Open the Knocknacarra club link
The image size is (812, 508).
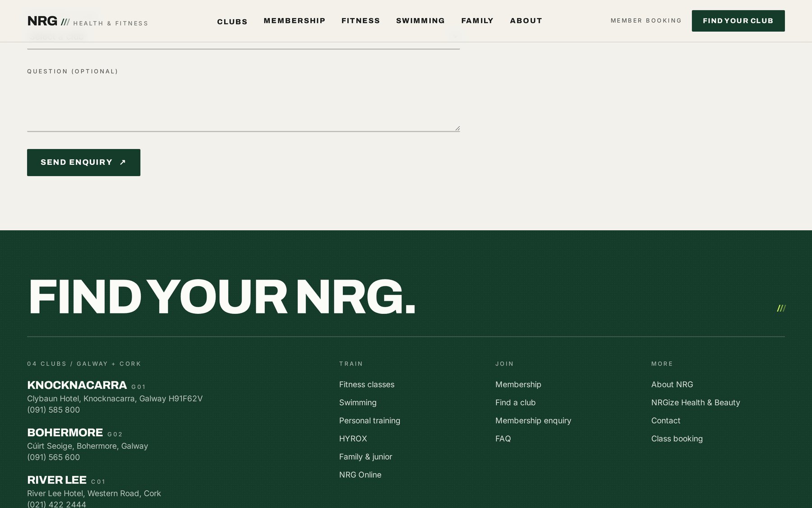[x=77, y=385]
